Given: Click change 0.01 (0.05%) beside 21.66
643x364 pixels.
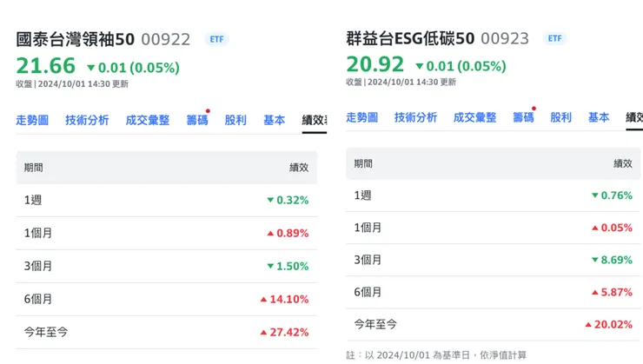Looking at the screenshot, I should point(133,67).
